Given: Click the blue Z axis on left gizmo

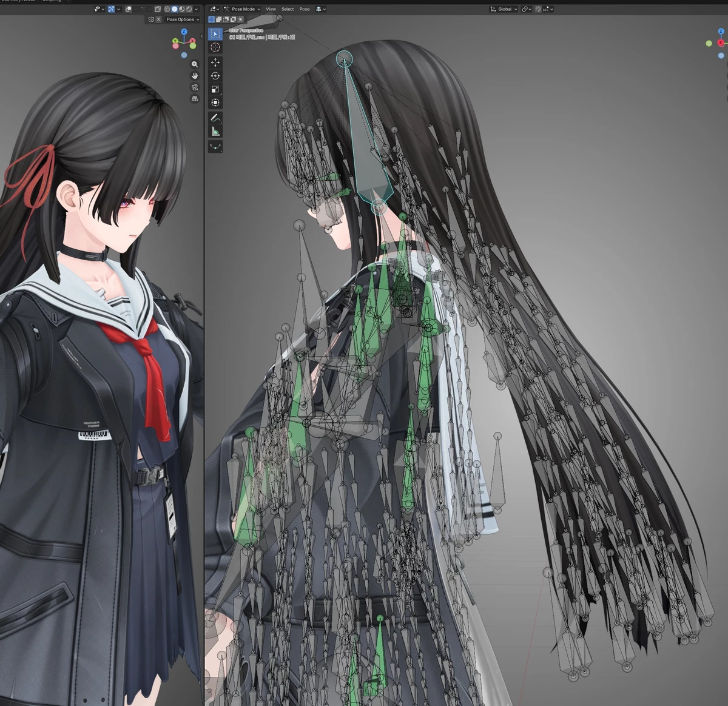Looking at the screenshot, I should (x=184, y=32).
